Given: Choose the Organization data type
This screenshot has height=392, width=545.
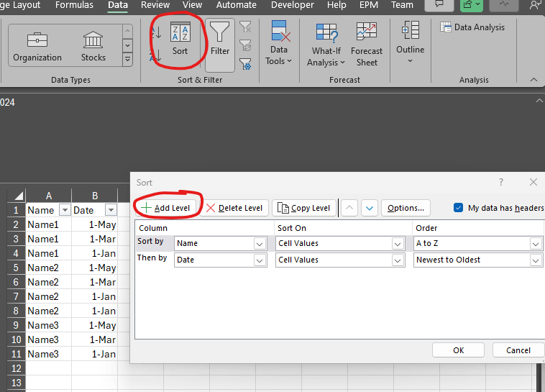Looking at the screenshot, I should click(x=37, y=47).
